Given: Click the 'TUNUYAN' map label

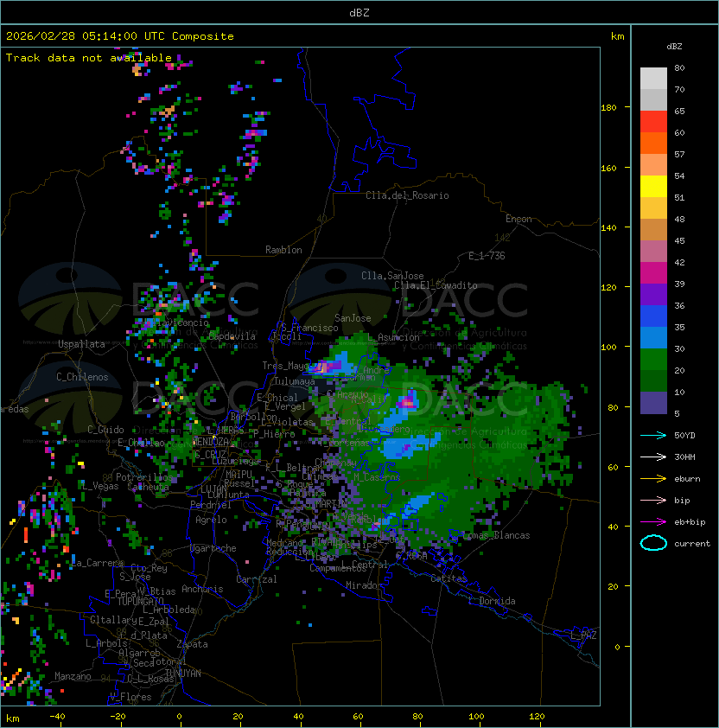Looking at the screenshot, I should pos(183,674).
